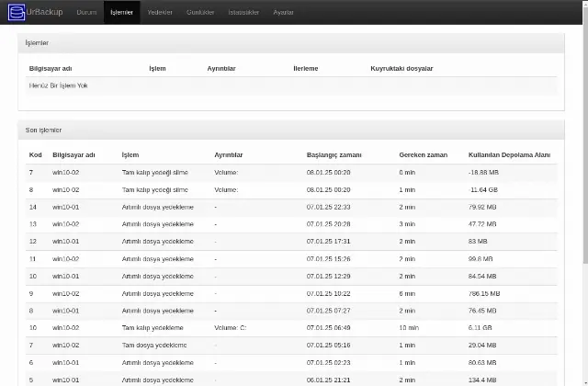Click the UrBackup logo icon
The height and width of the screenshot is (386, 588).
click(x=17, y=12)
